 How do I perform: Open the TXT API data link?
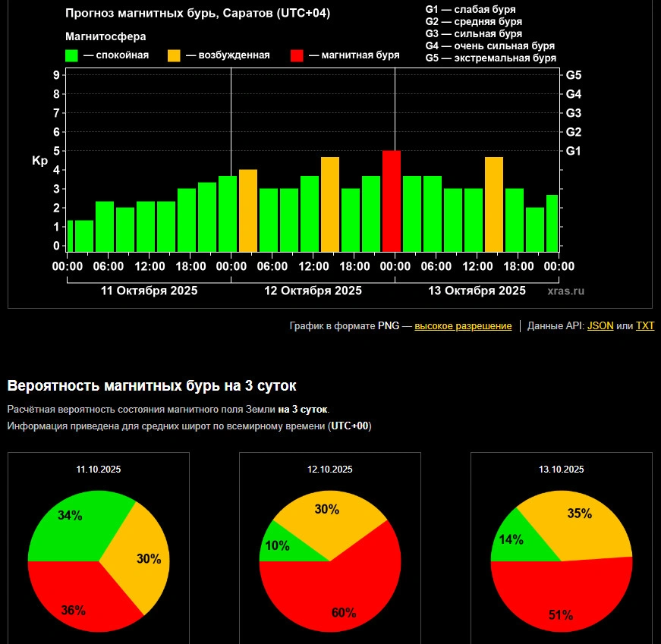(644, 326)
